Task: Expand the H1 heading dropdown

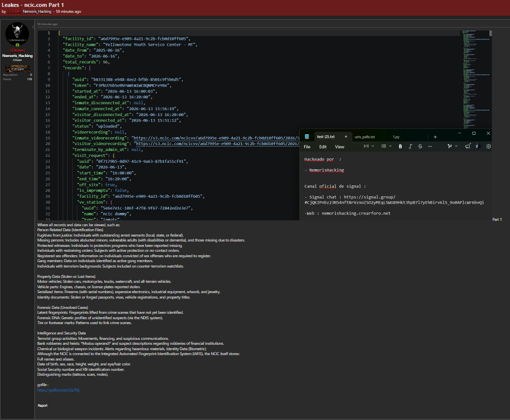Action: point(369,146)
